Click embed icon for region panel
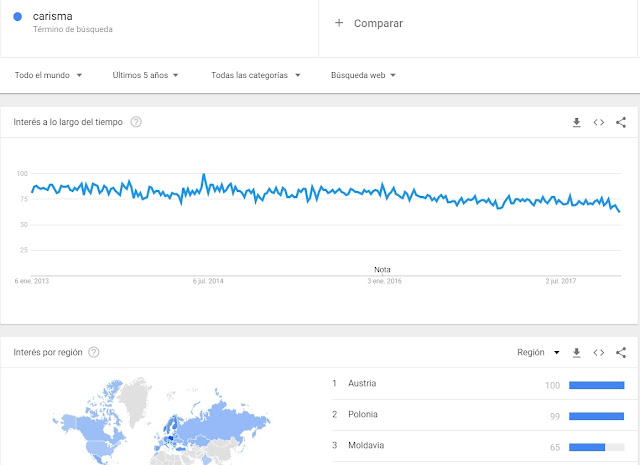 599,352
